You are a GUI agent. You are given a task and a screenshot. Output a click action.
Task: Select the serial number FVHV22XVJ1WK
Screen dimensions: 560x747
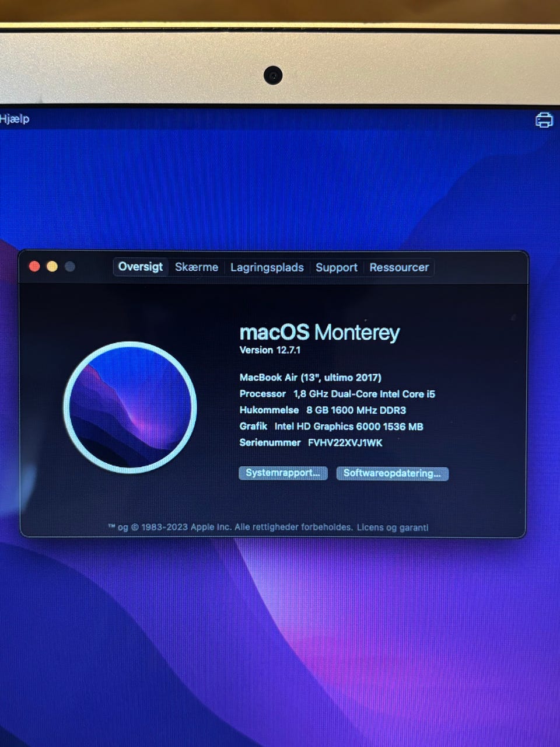coord(345,443)
